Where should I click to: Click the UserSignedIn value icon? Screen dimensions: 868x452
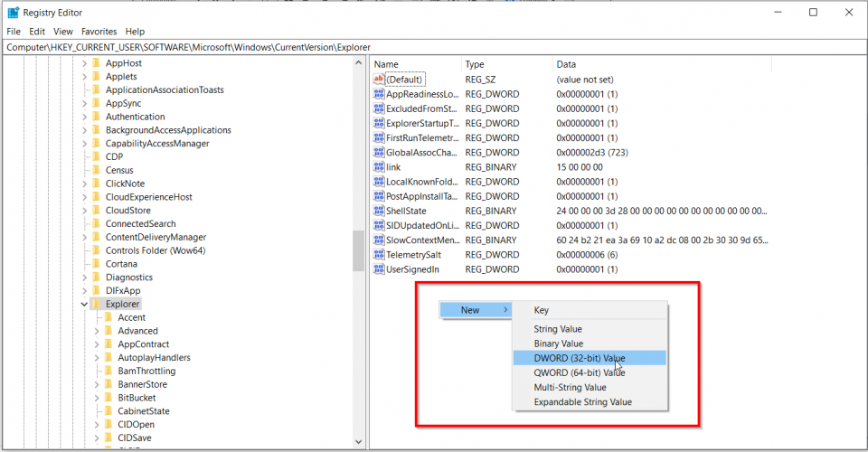[379, 269]
